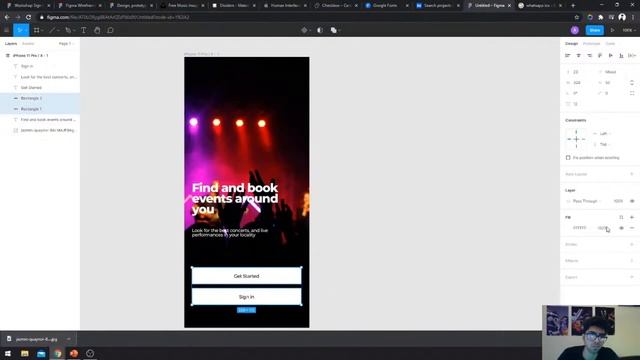640x360 pixels.
Task: Open the Figma main menu icon
Action: (7, 30)
